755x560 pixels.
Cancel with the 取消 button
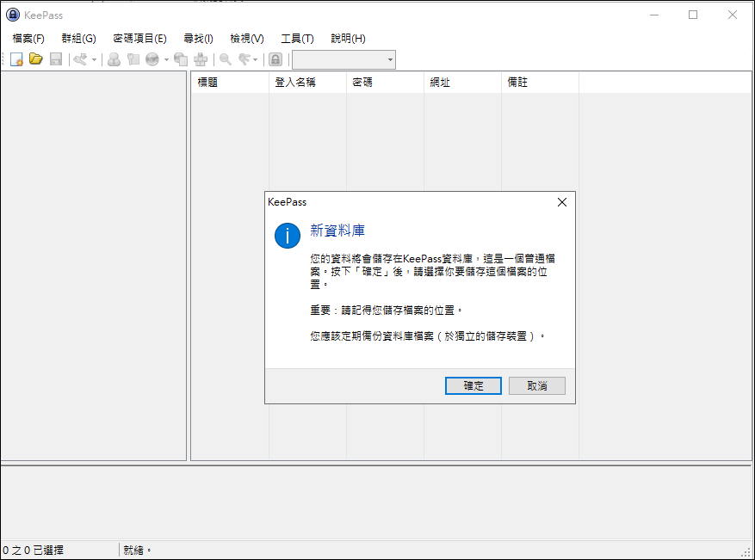pos(537,386)
